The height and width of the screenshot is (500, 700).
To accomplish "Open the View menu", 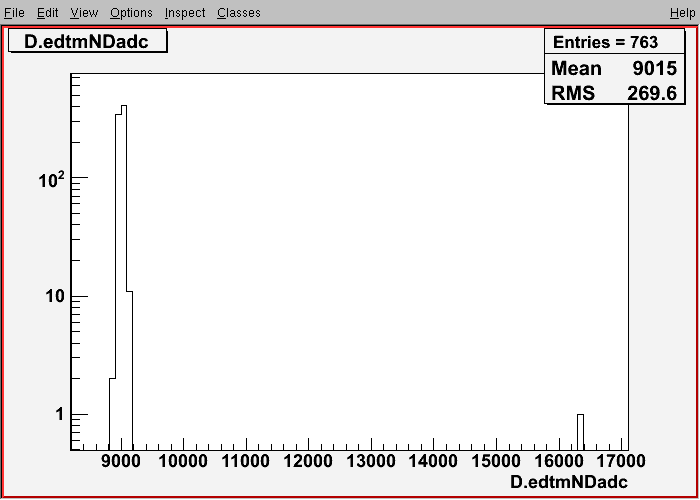I will [84, 13].
